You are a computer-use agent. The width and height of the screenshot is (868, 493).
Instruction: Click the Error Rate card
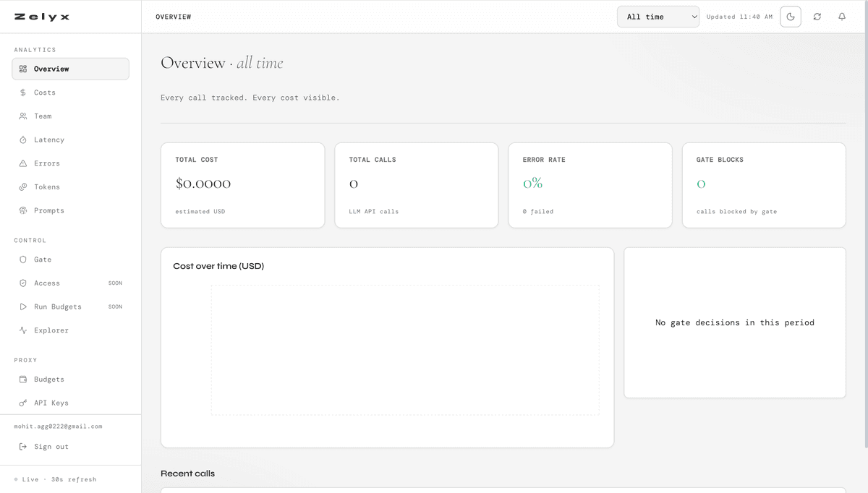pyautogui.click(x=590, y=185)
